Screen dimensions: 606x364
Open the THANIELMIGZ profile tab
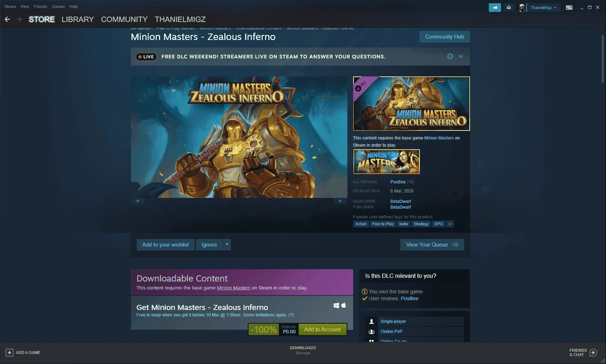[180, 19]
